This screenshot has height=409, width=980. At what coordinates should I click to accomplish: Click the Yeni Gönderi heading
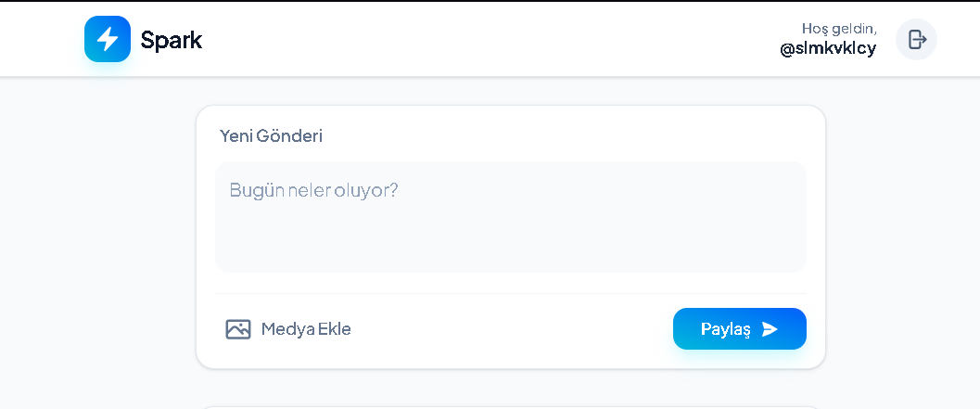pyautogui.click(x=271, y=135)
